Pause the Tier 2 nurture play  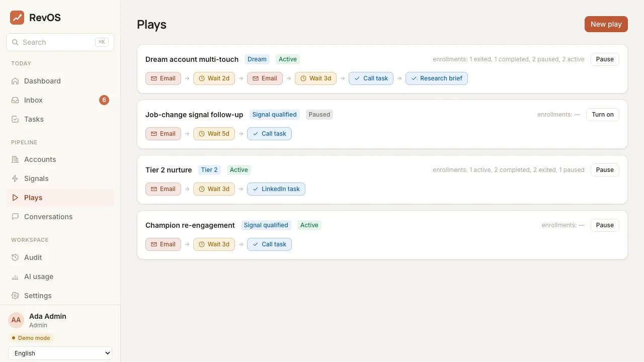[605, 170]
